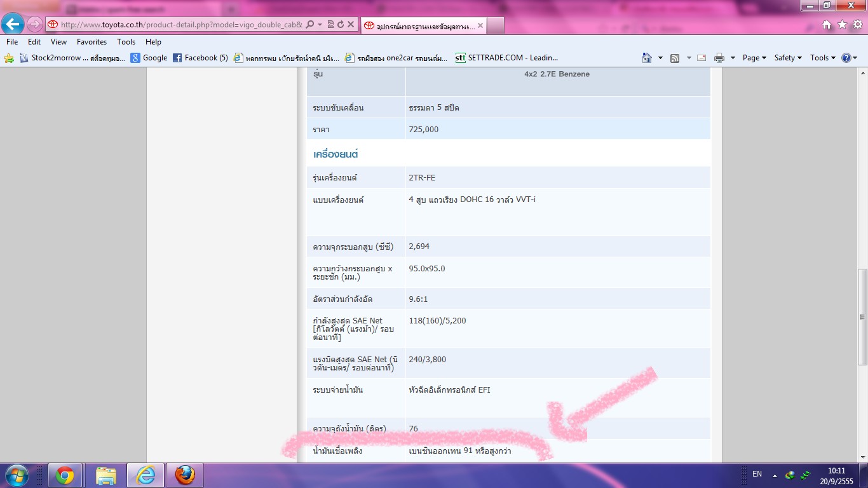Open the Favorites menu

92,42
